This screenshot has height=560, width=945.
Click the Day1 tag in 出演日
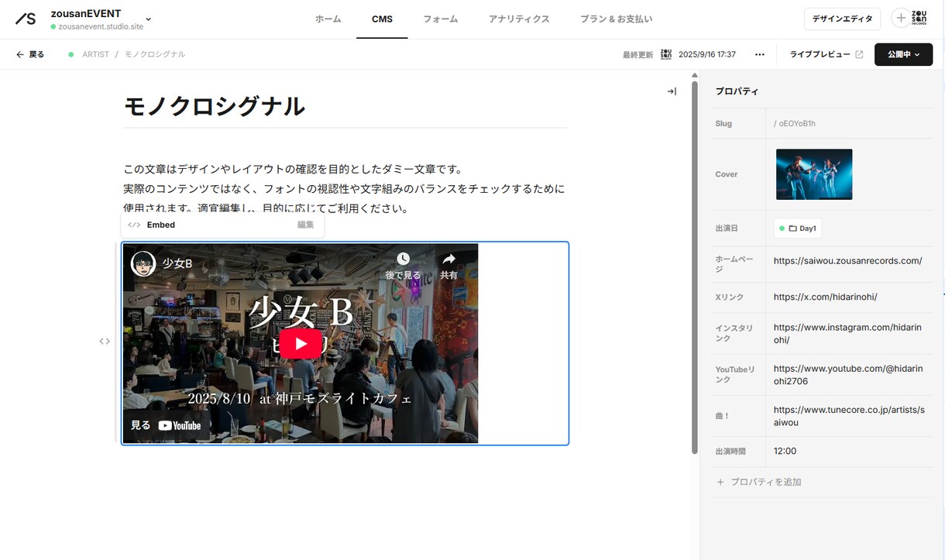tap(798, 228)
